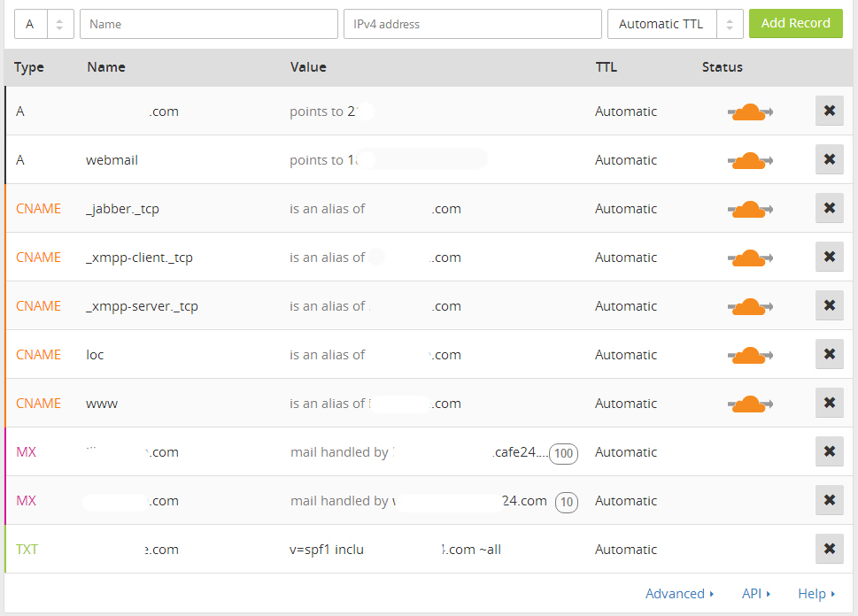Toggle the orange cloud proxy for _jabber._tcp

pyautogui.click(x=750, y=209)
